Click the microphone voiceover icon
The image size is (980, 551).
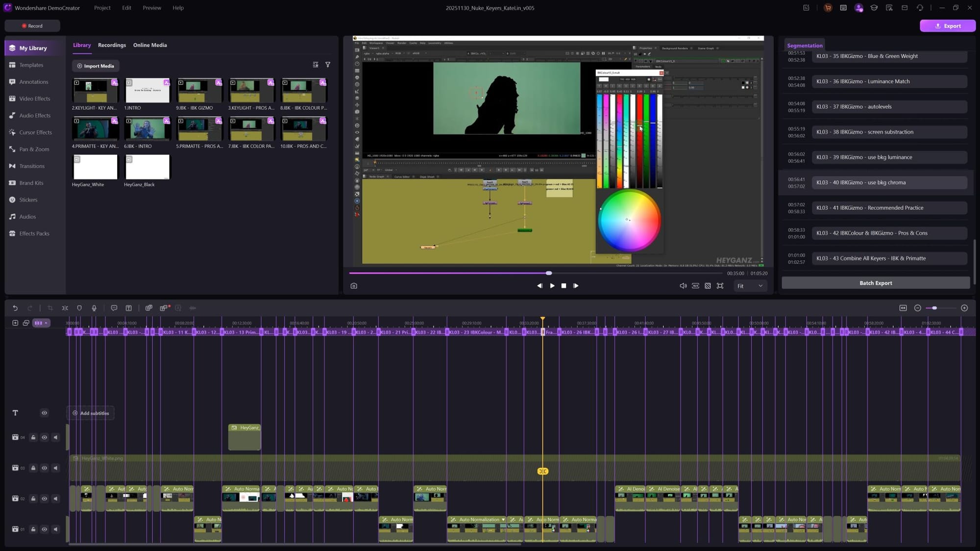94,308
